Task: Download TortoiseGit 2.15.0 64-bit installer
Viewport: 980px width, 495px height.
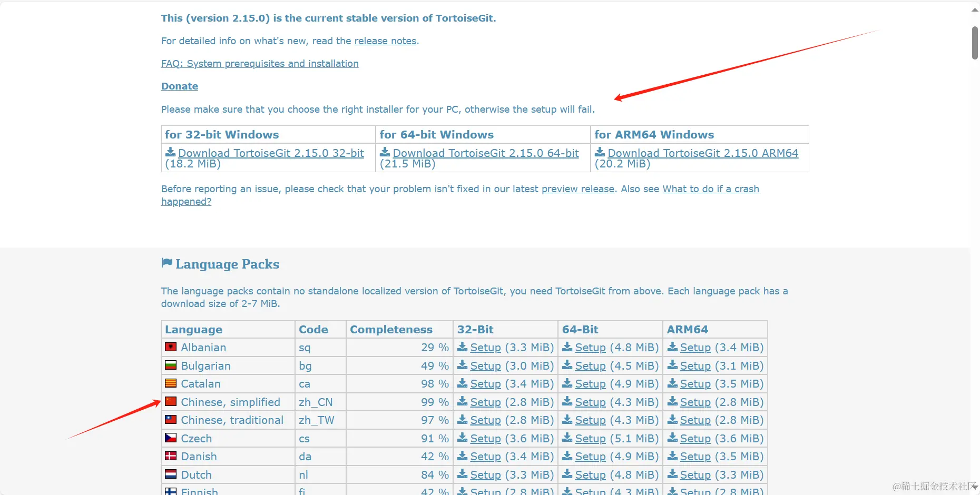Action: (486, 153)
